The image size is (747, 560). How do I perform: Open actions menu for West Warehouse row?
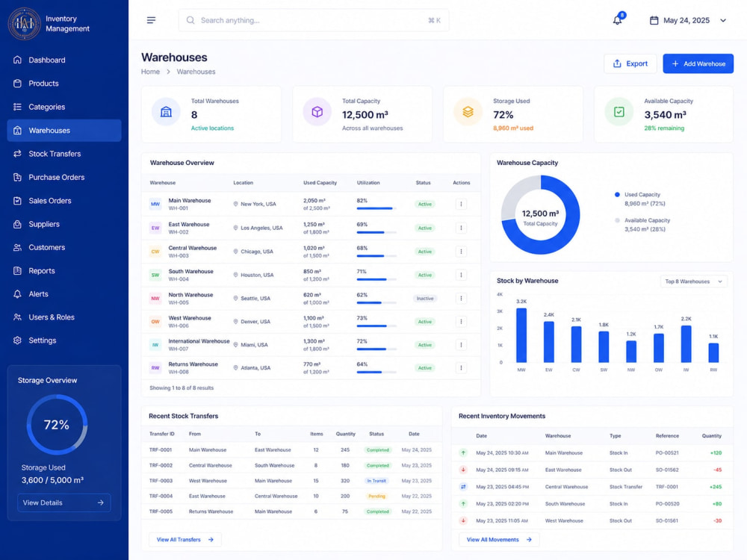coord(461,321)
